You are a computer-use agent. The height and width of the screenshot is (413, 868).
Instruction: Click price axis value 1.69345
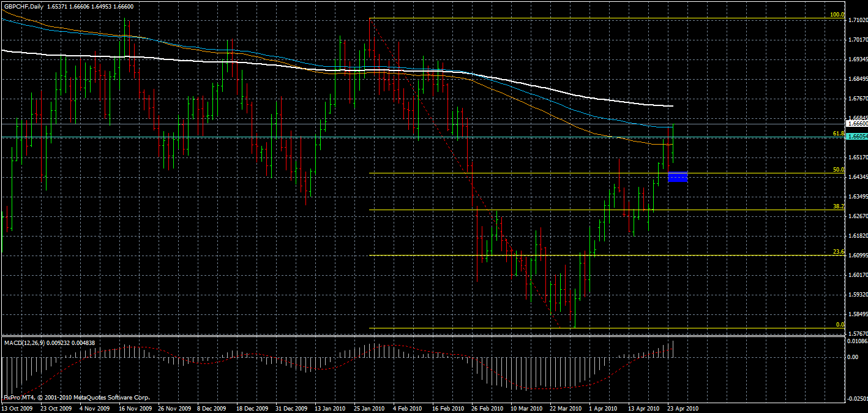pos(858,60)
